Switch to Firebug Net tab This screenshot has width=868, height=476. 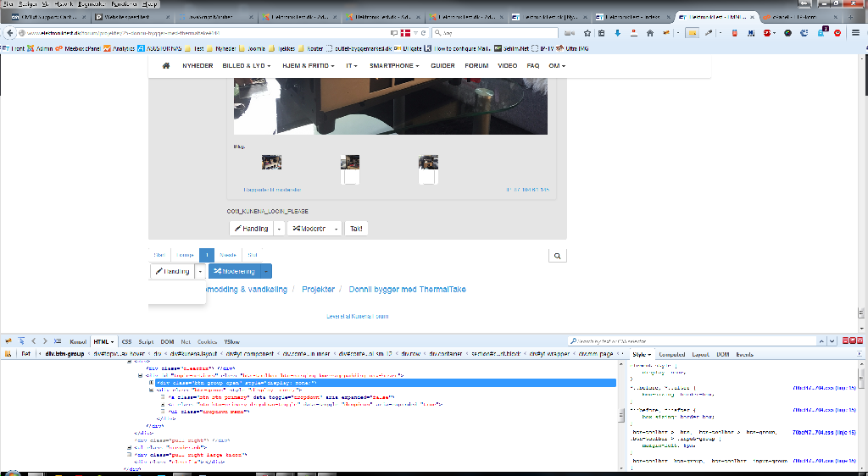(186, 341)
